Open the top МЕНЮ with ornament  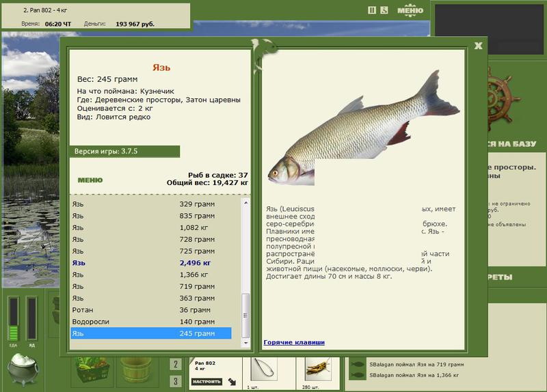click(410, 10)
